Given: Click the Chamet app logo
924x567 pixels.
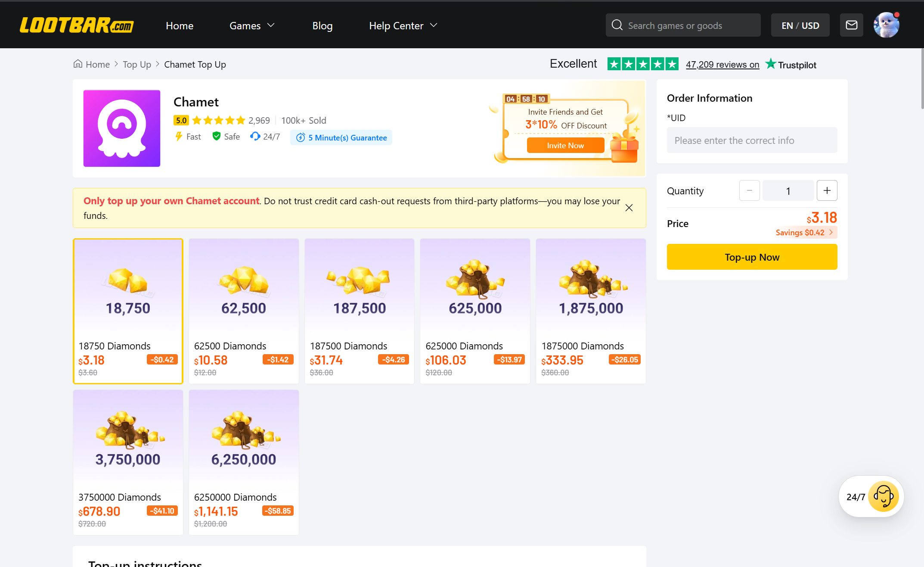Looking at the screenshot, I should [122, 128].
